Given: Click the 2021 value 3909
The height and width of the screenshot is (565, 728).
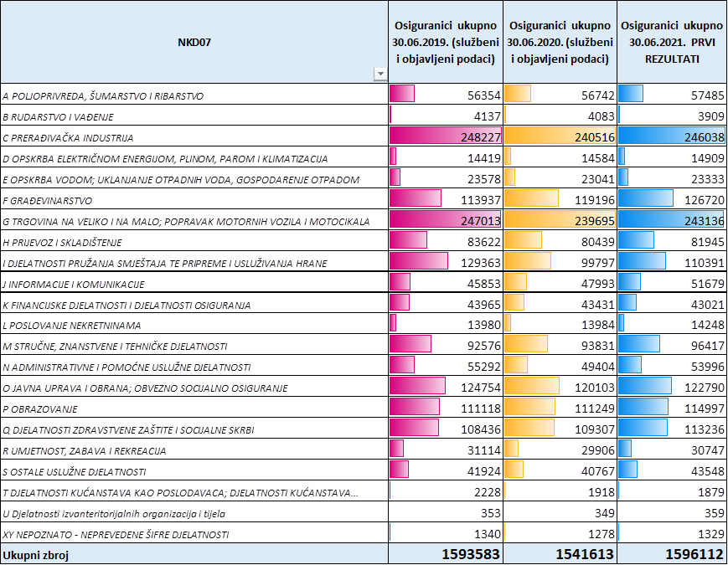Looking at the screenshot, I should point(711,116).
